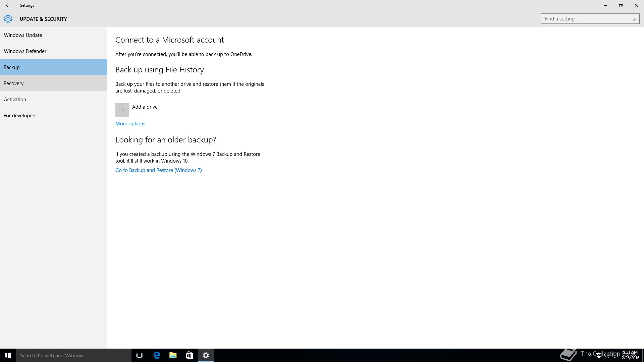Launch Microsoft Edge from the taskbar
Screen dimensions: 644x362
[157, 355]
